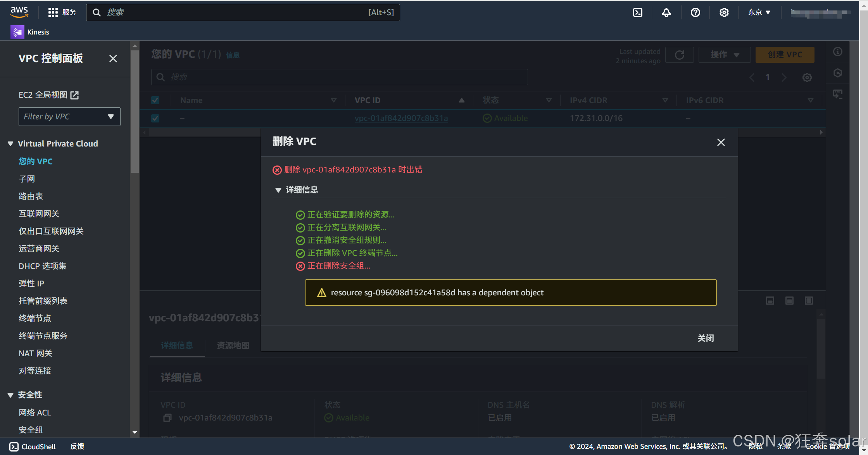Click the Kinesis service shortcut icon
Image resolution: width=868 pixels, height=455 pixels.
pyautogui.click(x=17, y=32)
